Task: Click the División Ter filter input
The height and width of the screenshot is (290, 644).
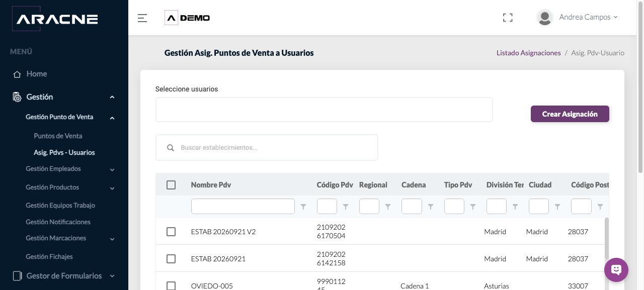Action: point(497,207)
